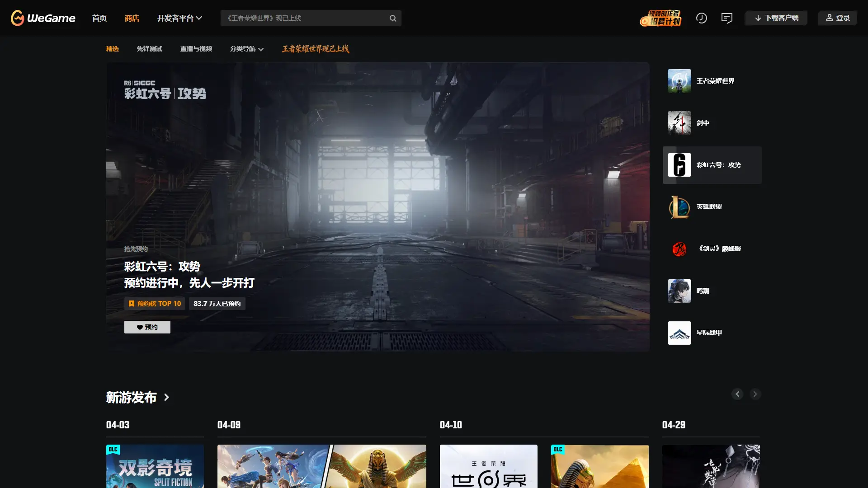The image size is (868, 488).
Task: Click the WeGame logo icon
Action: pos(18,18)
